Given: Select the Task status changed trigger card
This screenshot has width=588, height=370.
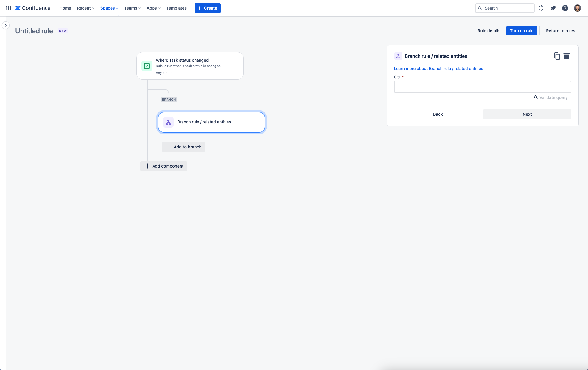Looking at the screenshot, I should click(x=190, y=66).
